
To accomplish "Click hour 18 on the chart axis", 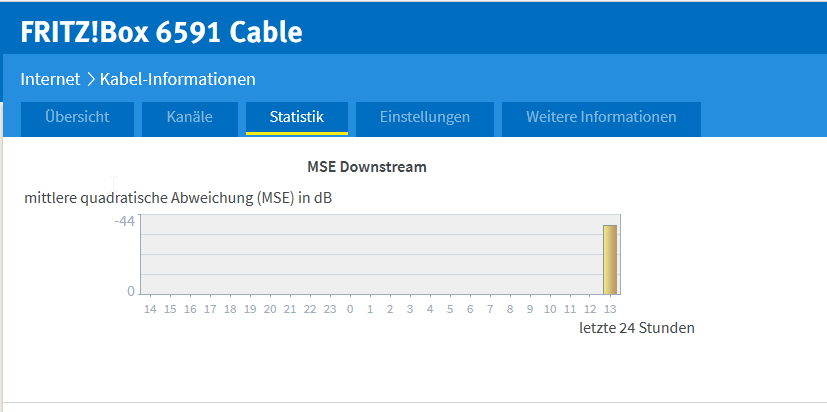I will coord(230,310).
